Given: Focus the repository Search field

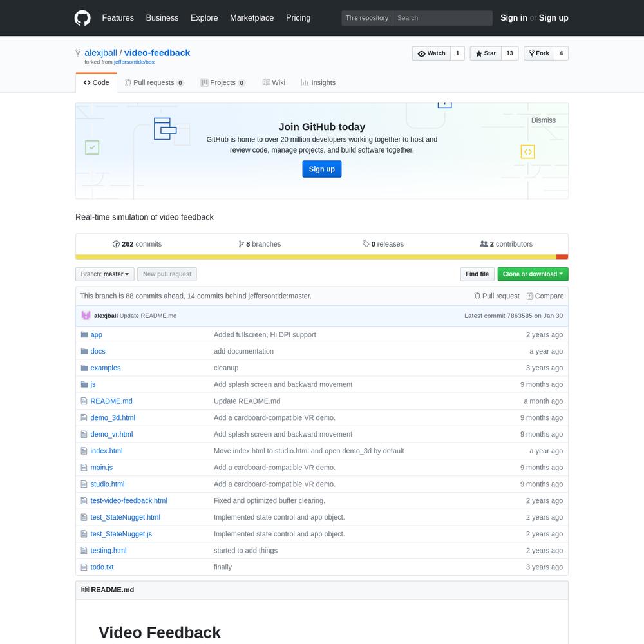Looking at the screenshot, I should [x=442, y=18].
